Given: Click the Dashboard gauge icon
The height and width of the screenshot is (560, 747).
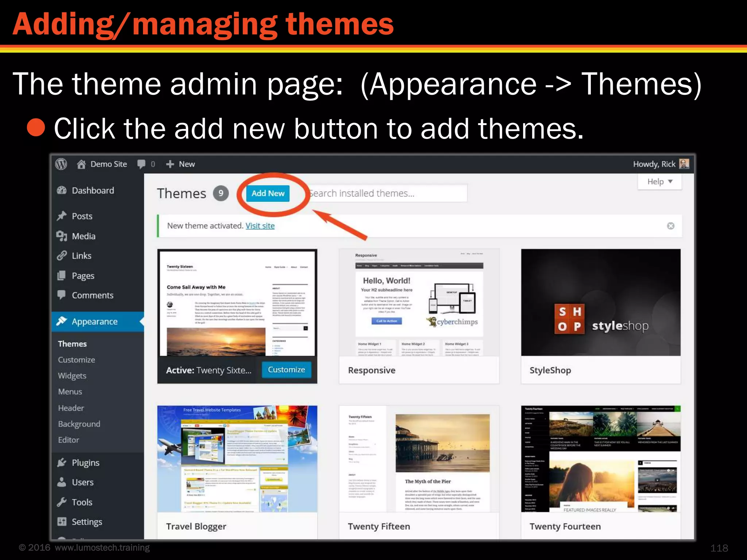Looking at the screenshot, I should [x=62, y=190].
